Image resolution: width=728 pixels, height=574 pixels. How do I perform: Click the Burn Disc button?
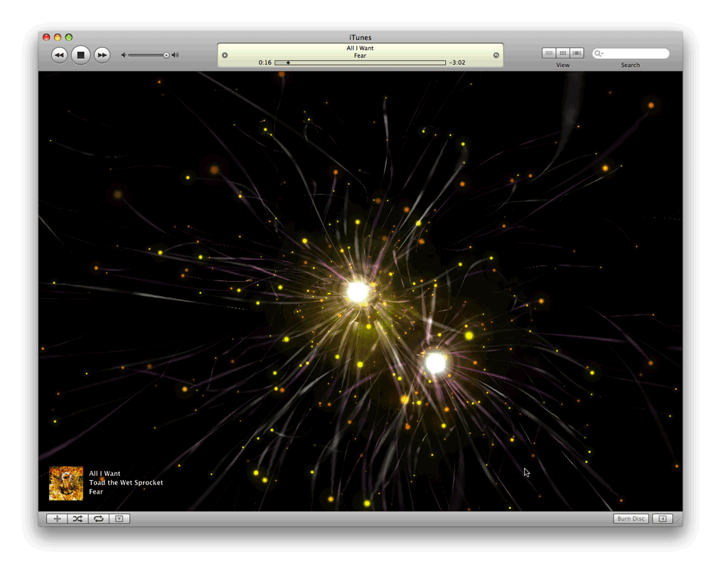click(x=631, y=519)
